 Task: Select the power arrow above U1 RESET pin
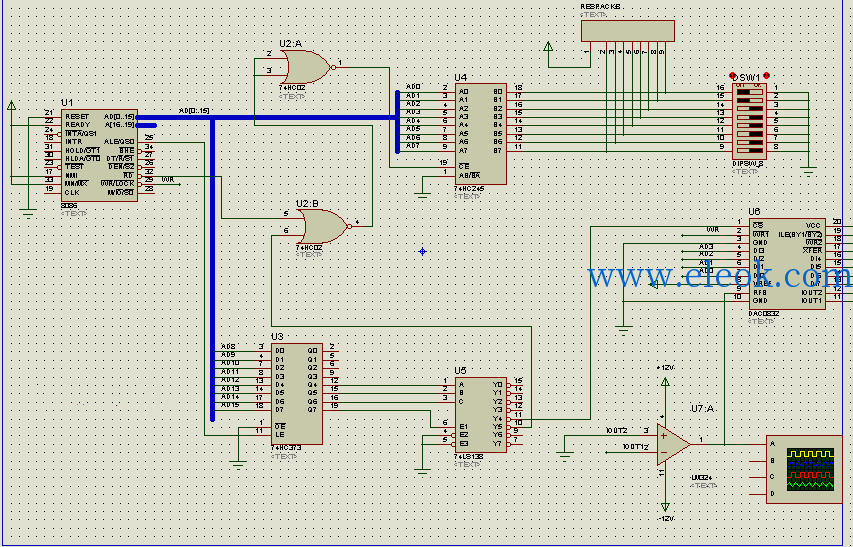coord(11,104)
